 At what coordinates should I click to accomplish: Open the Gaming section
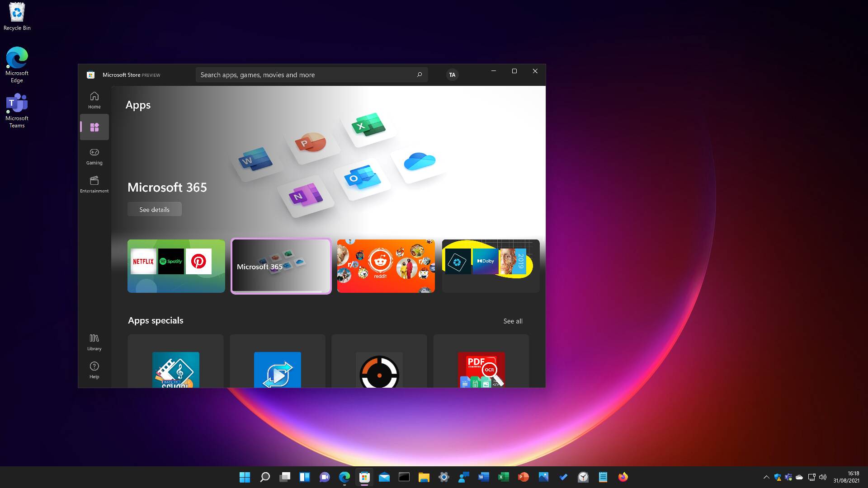point(94,156)
